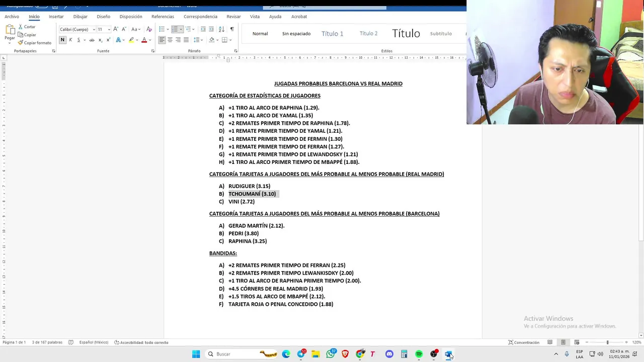Toggle the show paragraph marks pilcrow
The image size is (644, 362).
click(232, 29)
